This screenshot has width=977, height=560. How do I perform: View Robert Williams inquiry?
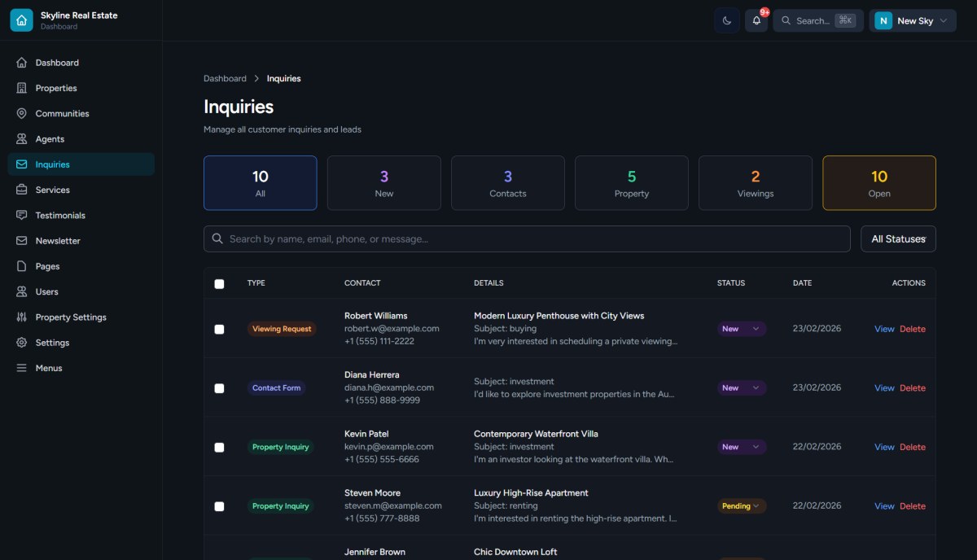(884, 329)
